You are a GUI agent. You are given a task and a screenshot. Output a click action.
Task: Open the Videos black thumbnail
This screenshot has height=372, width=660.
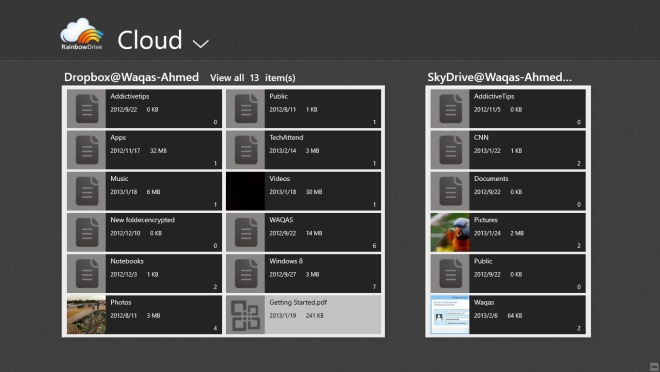pyautogui.click(x=246, y=191)
